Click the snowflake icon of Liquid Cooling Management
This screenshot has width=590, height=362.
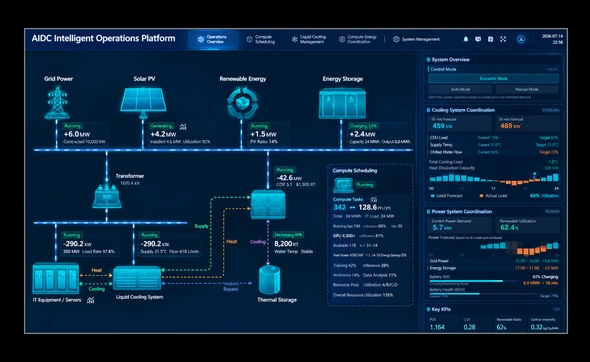tap(294, 39)
